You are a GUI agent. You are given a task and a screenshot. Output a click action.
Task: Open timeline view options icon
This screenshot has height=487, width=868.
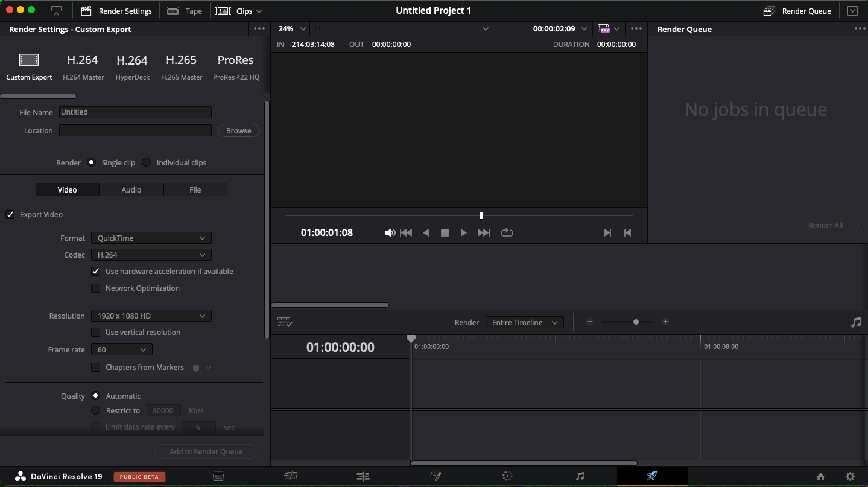tap(285, 322)
